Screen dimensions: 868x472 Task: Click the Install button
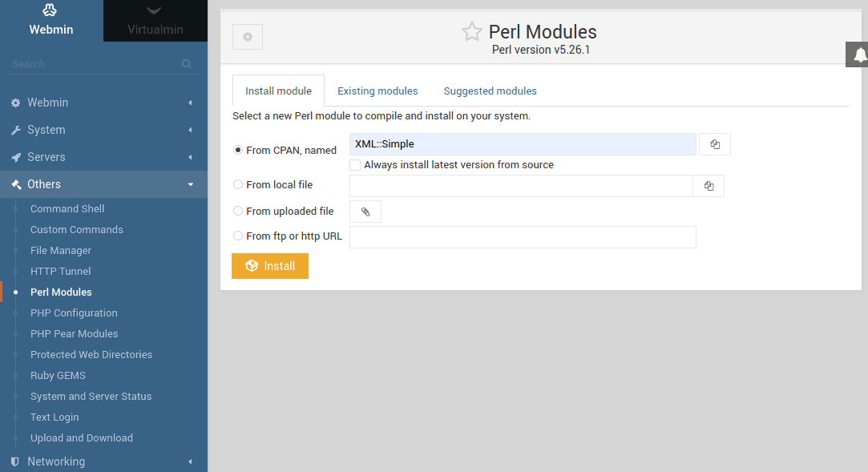tap(270, 266)
